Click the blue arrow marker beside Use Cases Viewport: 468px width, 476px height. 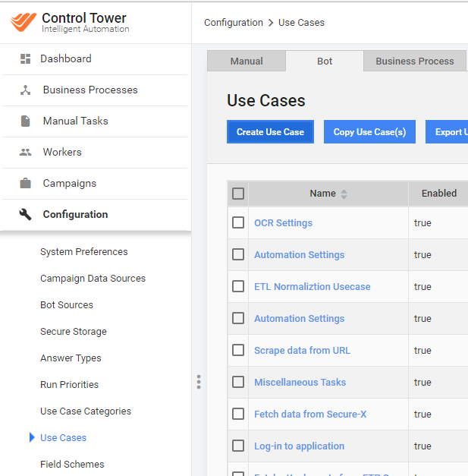point(32,437)
